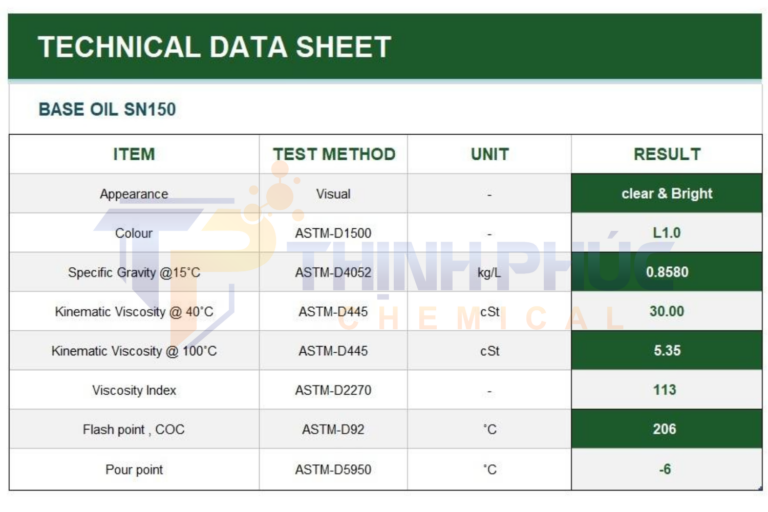Click Kinematic Viscosity @ 100°C item
Viewport: 768px width, 512px height.
coord(134,351)
